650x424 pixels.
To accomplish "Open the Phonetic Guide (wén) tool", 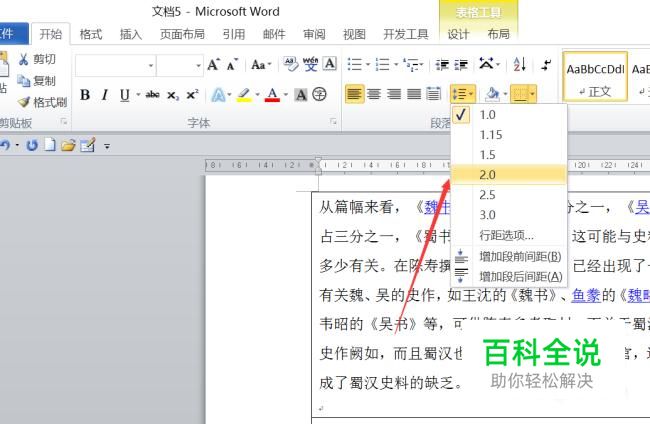I will pos(310,64).
